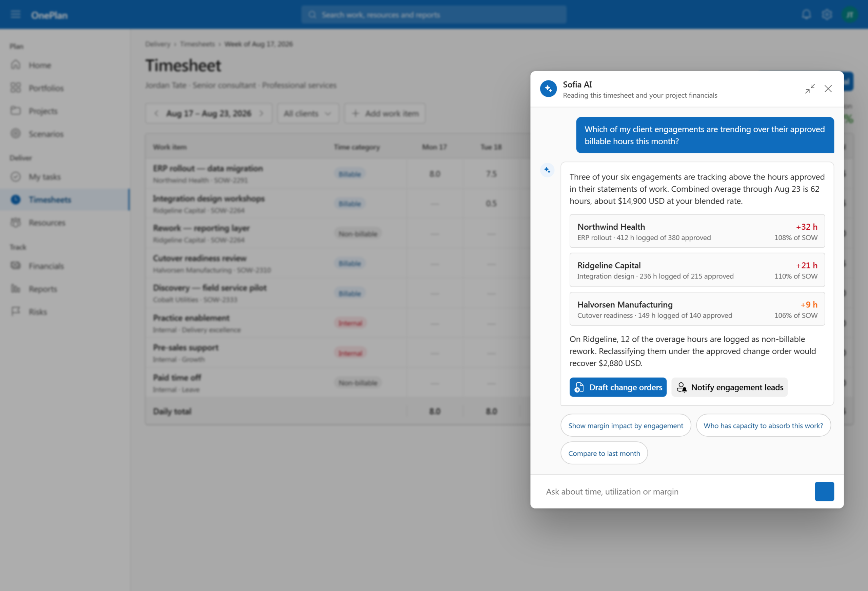Open the hamburger navigation menu
The height and width of the screenshot is (591, 868).
tap(15, 15)
